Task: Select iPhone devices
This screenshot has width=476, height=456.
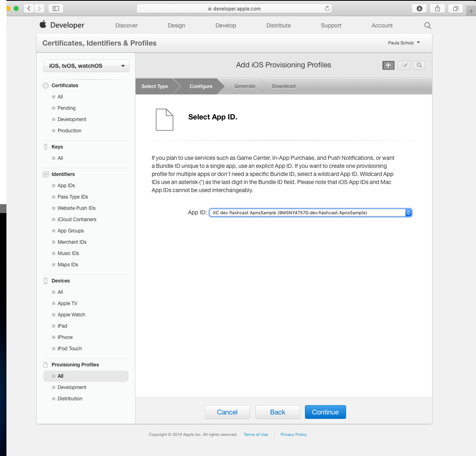Action: [65, 337]
